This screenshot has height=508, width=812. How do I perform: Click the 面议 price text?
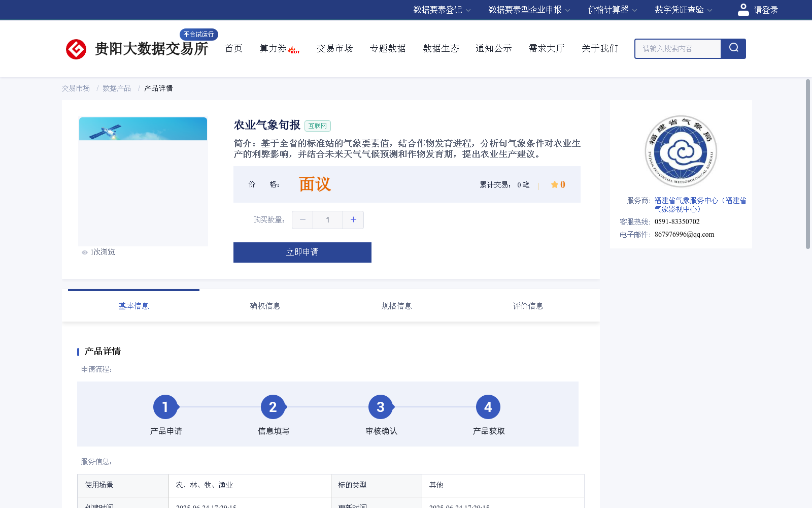coord(315,184)
